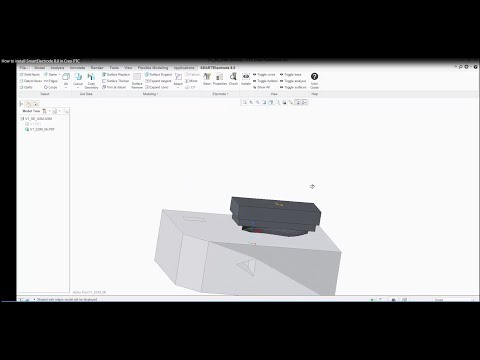This screenshot has width=480, height=360.
Task: Click the Pattern tool
Action: coord(192,75)
